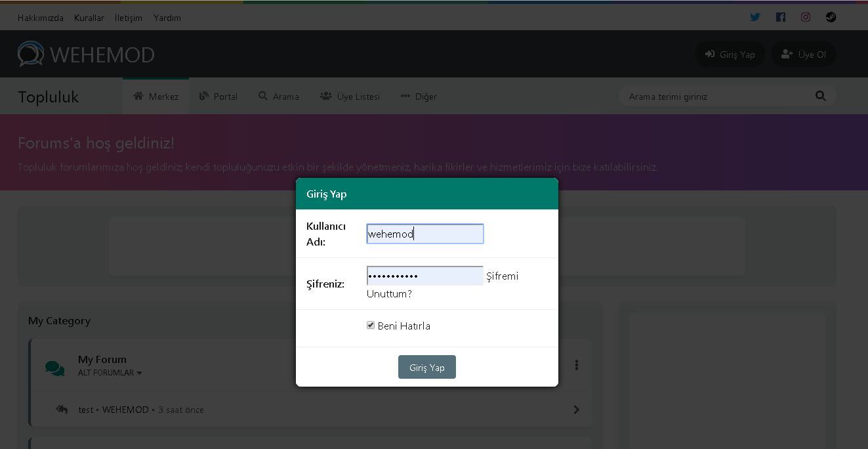Open the Instagram social icon
The width and height of the screenshot is (868, 449).
[806, 18]
